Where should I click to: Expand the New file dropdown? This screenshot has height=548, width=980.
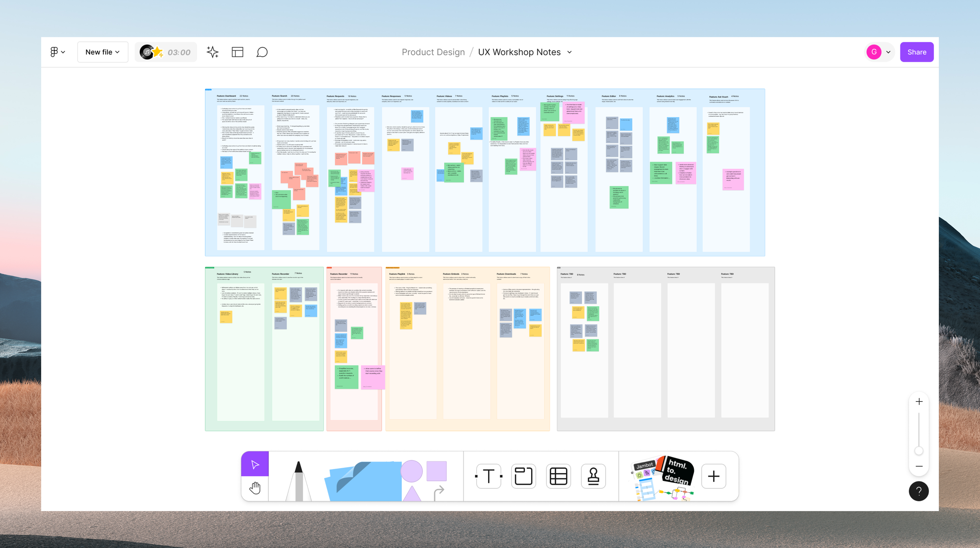(103, 52)
